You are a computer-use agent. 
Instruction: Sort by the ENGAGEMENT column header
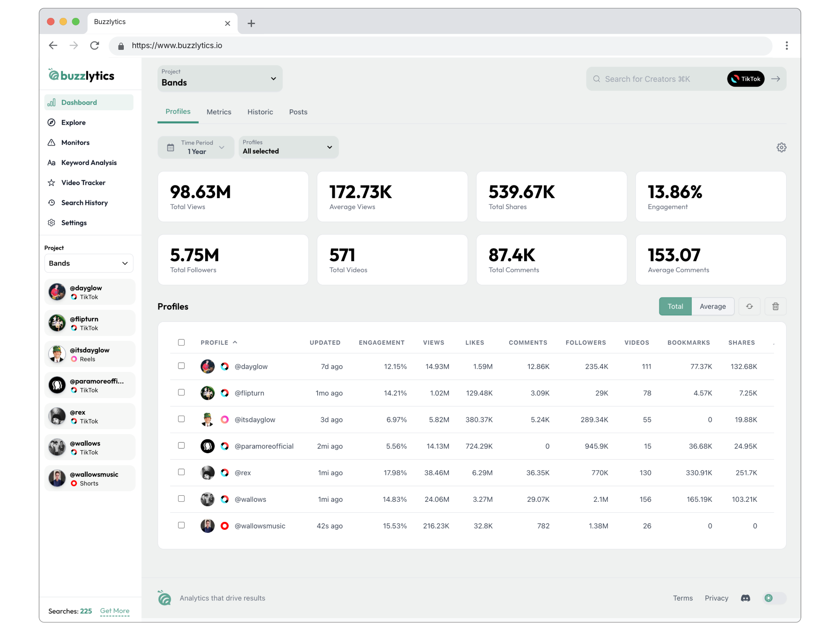381,343
